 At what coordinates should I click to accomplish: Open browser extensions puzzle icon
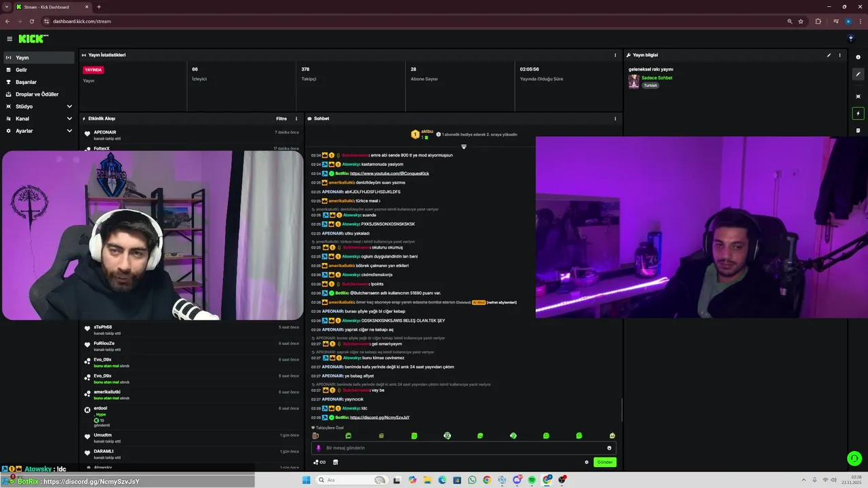tap(818, 21)
